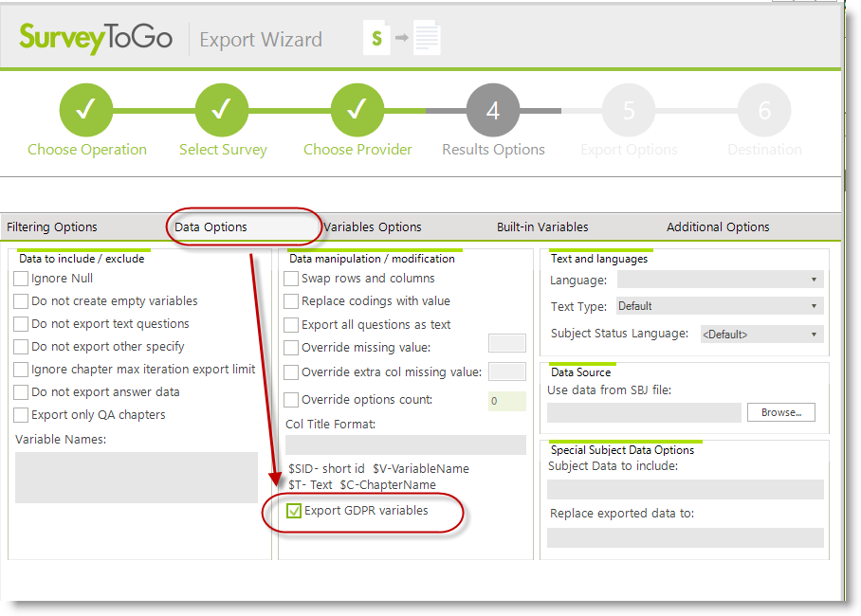Toggle Swap rows and columns
The image size is (861, 616).
(x=291, y=279)
